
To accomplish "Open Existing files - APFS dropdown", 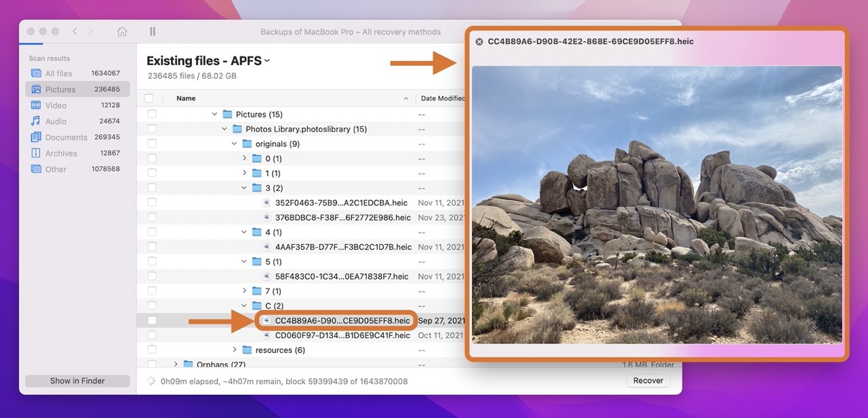I will [208, 61].
